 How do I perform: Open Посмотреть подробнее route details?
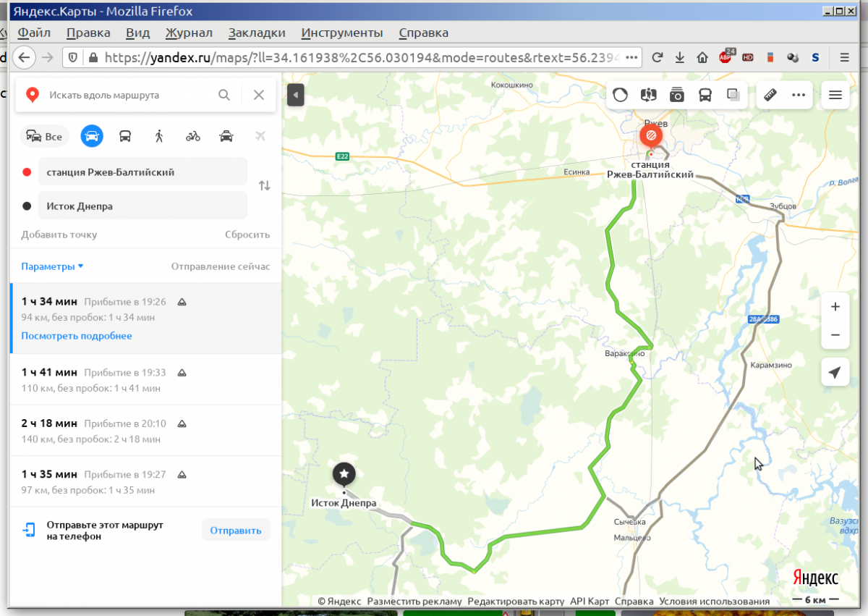tap(77, 336)
